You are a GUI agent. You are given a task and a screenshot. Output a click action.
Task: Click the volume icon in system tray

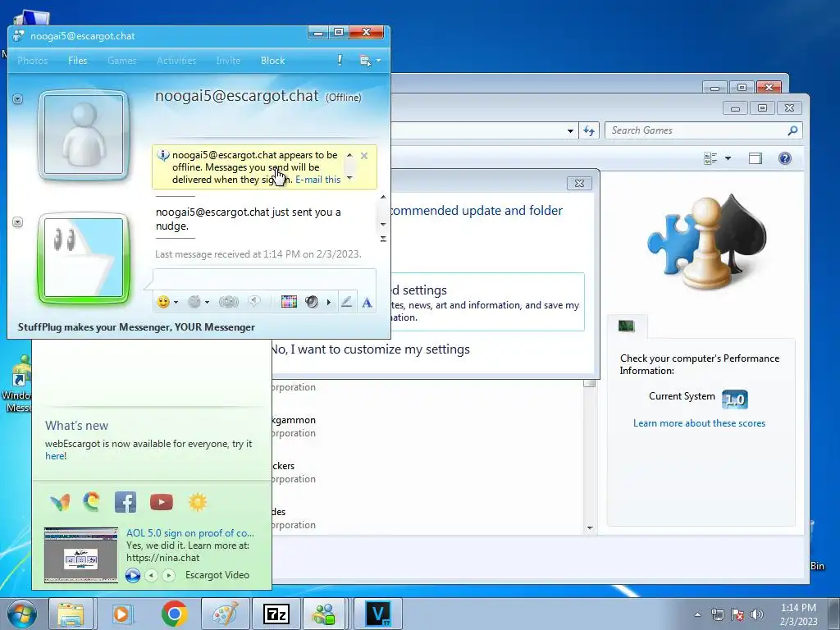[756, 614]
